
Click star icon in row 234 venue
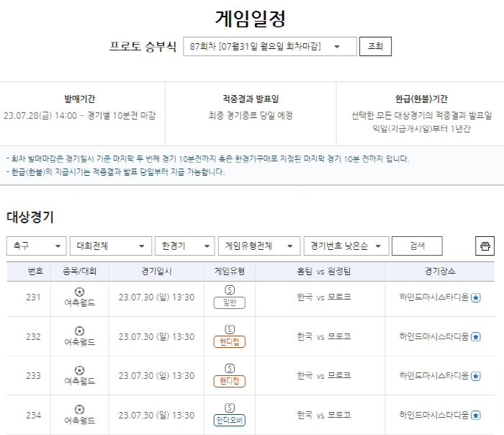point(476,416)
